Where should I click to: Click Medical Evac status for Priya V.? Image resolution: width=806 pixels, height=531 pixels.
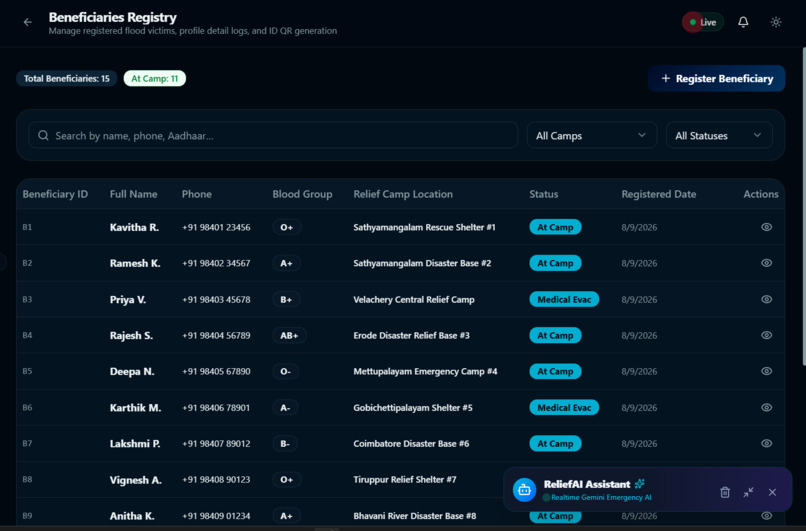564,299
